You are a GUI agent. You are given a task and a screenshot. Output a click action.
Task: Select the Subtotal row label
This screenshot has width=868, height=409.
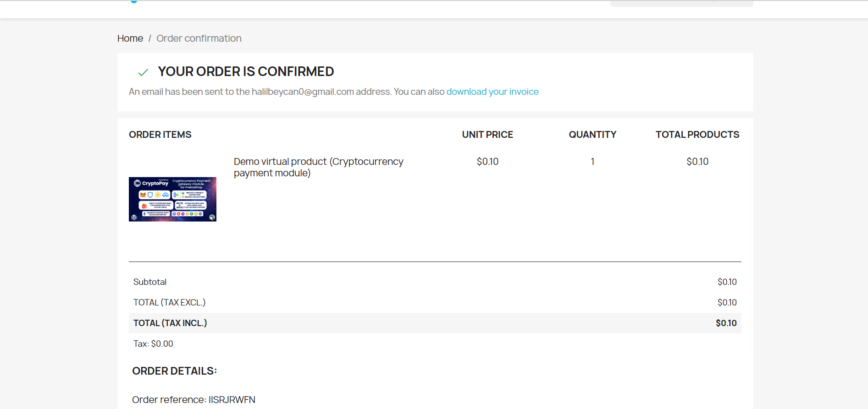(x=149, y=282)
